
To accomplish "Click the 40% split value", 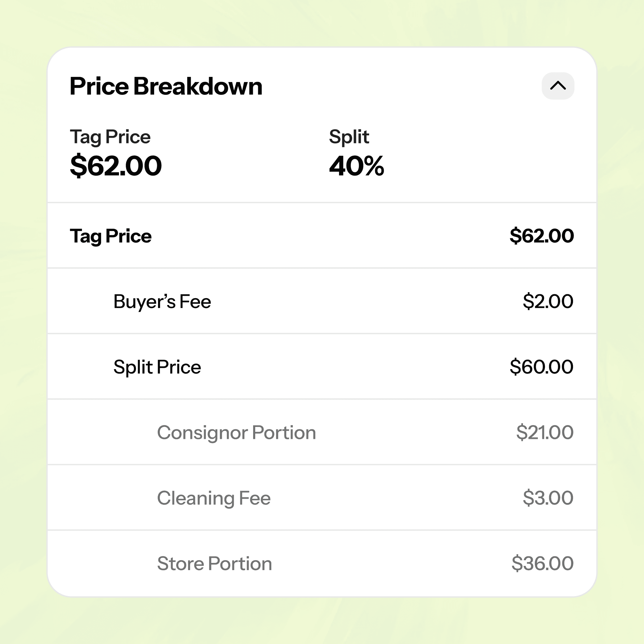I will (x=356, y=166).
